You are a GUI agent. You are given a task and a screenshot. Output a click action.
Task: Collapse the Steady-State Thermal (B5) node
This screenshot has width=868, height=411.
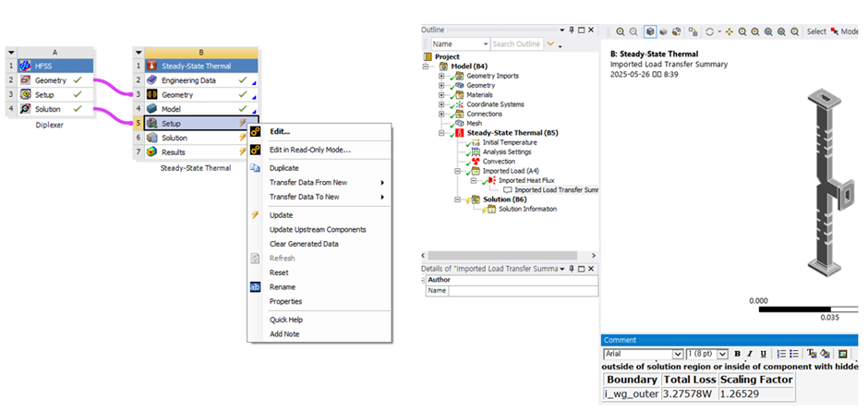click(x=441, y=133)
